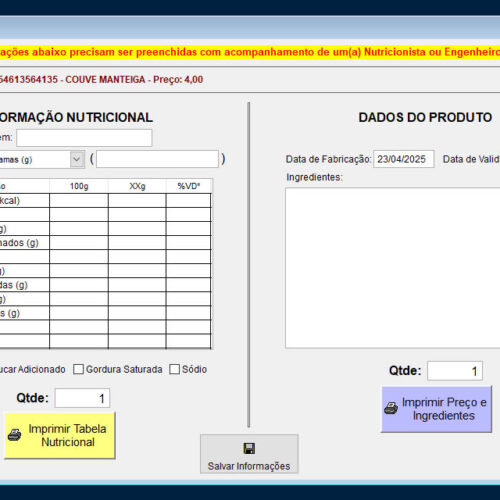Click Imprimir Preço e Ingredientes button

(x=436, y=409)
